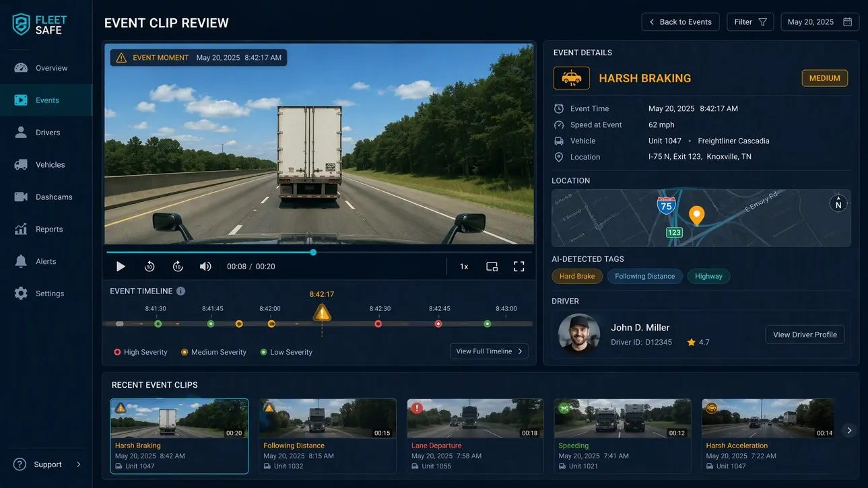Open the Overview page from the sidebar
This screenshot has height=488, width=868.
coord(46,68)
